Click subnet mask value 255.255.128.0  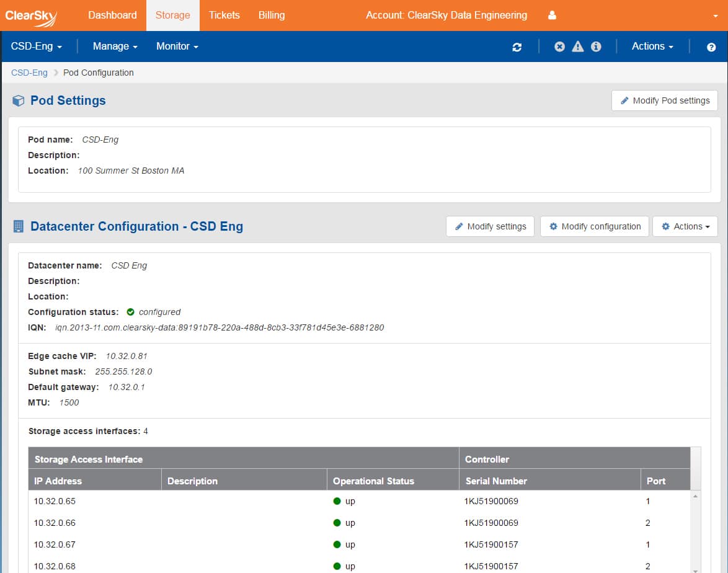[123, 371]
